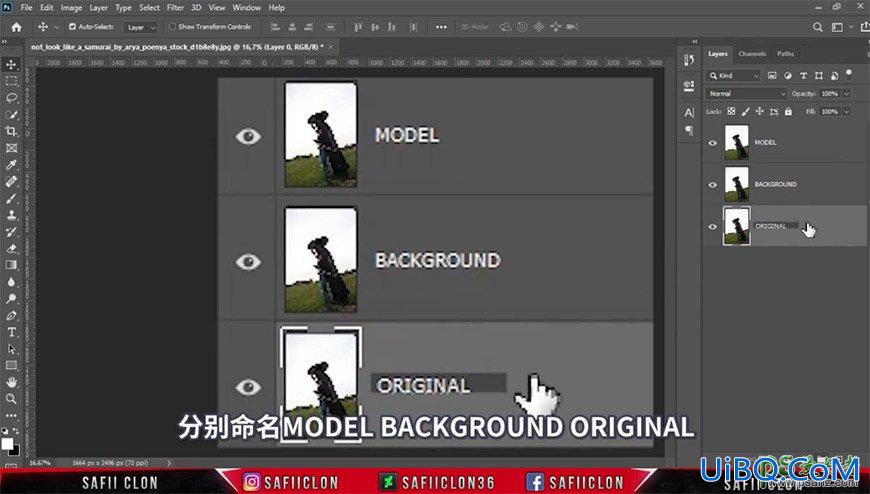This screenshot has width=870, height=494.
Task: Select the Rectangular Marquee tool
Action: (x=11, y=81)
